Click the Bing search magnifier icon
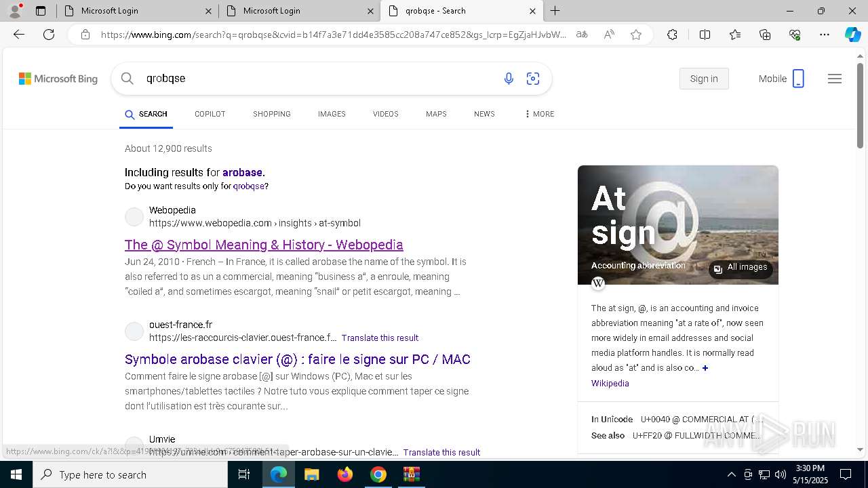Viewport: 868px width, 488px height. click(127, 79)
